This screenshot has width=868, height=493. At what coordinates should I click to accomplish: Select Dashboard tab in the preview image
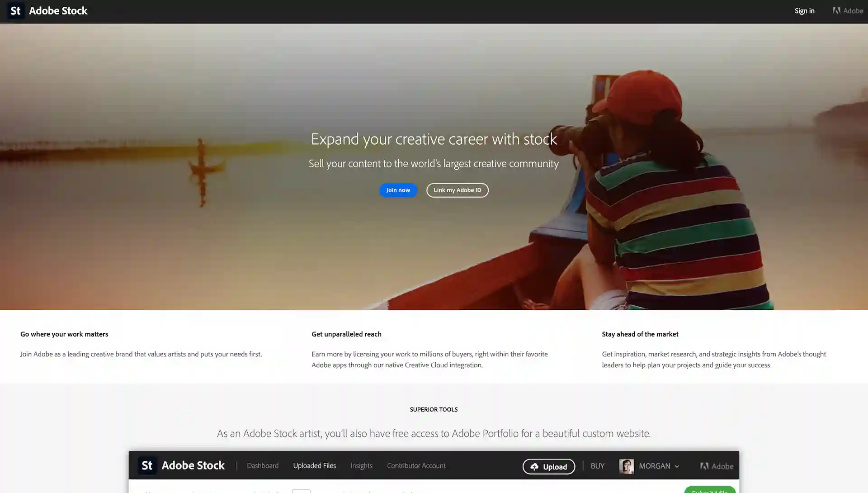[x=263, y=465]
